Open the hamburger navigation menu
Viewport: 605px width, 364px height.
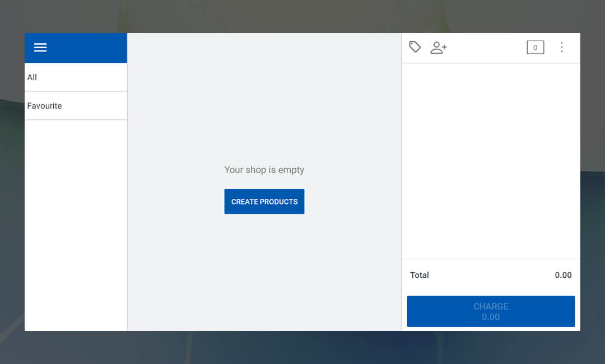point(40,48)
